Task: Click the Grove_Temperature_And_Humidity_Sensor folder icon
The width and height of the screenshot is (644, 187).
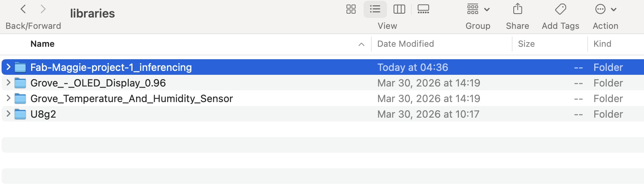Action: pos(20,99)
